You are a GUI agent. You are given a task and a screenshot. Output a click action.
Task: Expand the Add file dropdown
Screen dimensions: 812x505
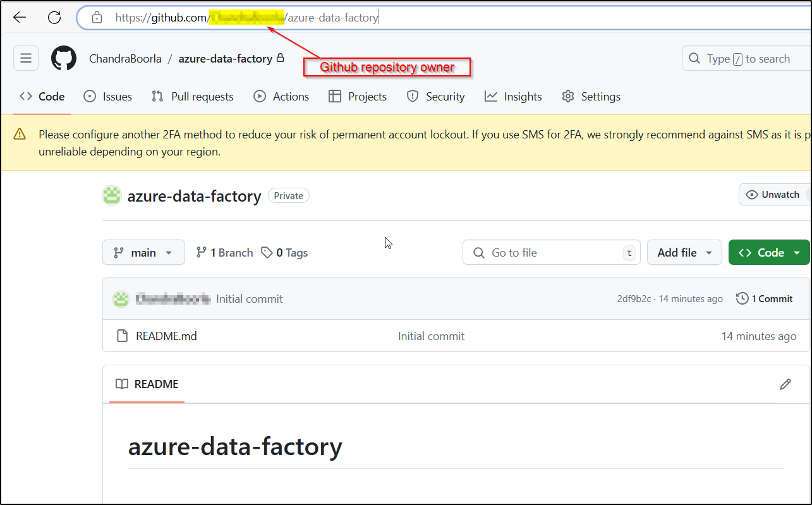click(x=684, y=252)
